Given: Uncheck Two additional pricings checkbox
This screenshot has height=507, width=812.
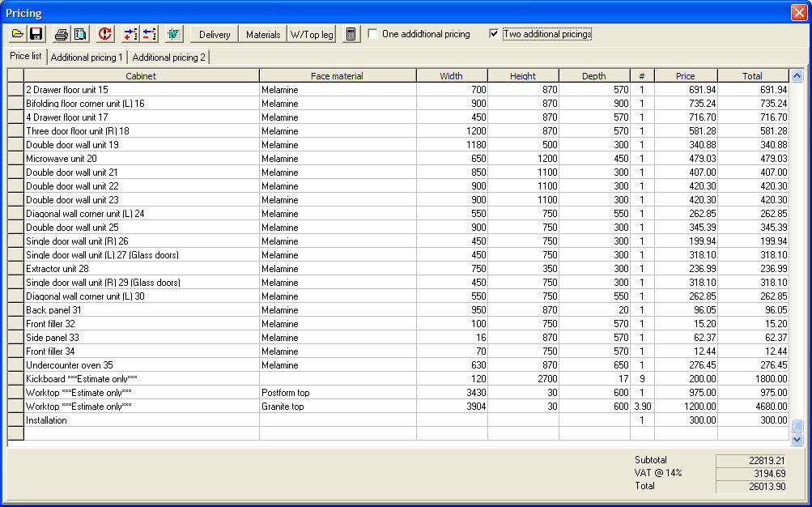Looking at the screenshot, I should (x=494, y=34).
